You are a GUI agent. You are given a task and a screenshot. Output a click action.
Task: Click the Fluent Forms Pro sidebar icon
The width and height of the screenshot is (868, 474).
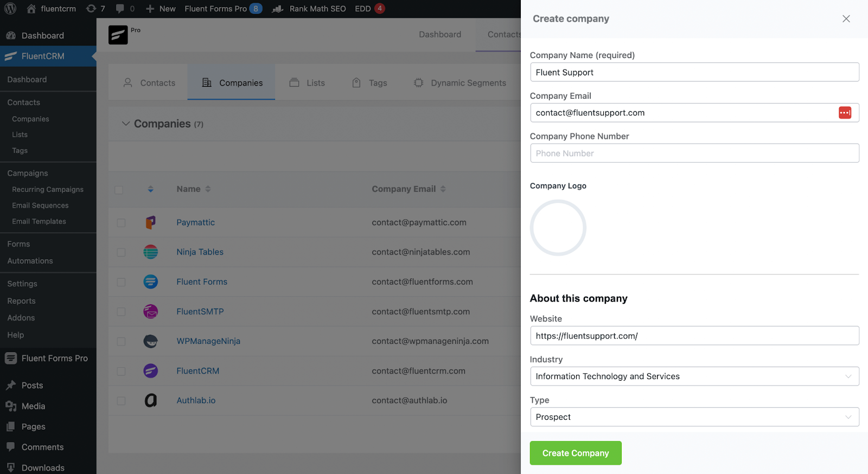[11, 358]
